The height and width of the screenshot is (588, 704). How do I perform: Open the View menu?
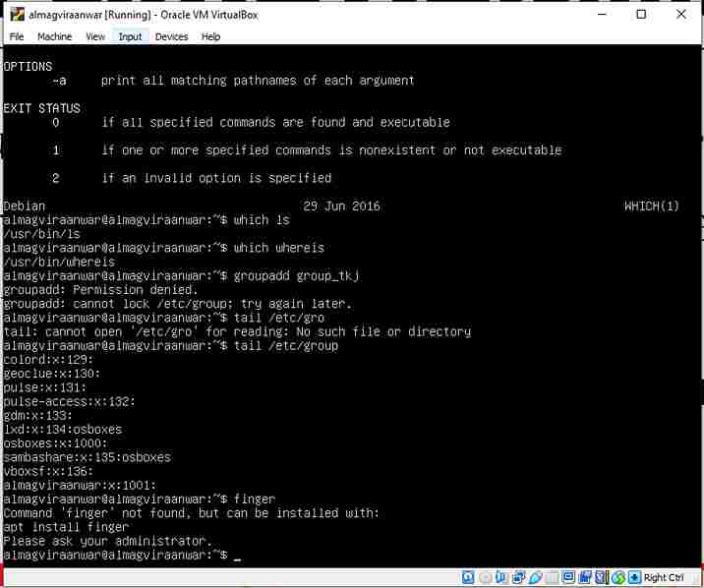click(95, 36)
